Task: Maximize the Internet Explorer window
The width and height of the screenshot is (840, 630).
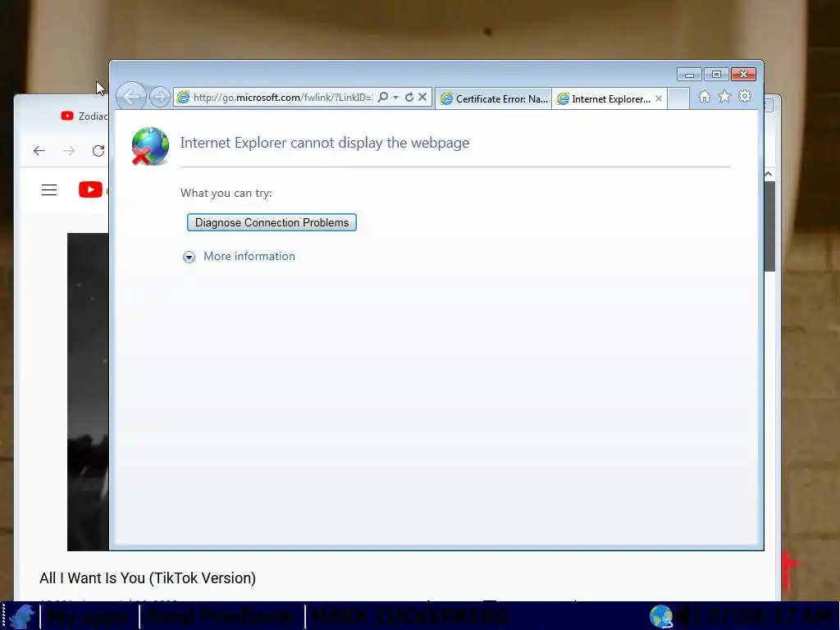Action: click(716, 75)
